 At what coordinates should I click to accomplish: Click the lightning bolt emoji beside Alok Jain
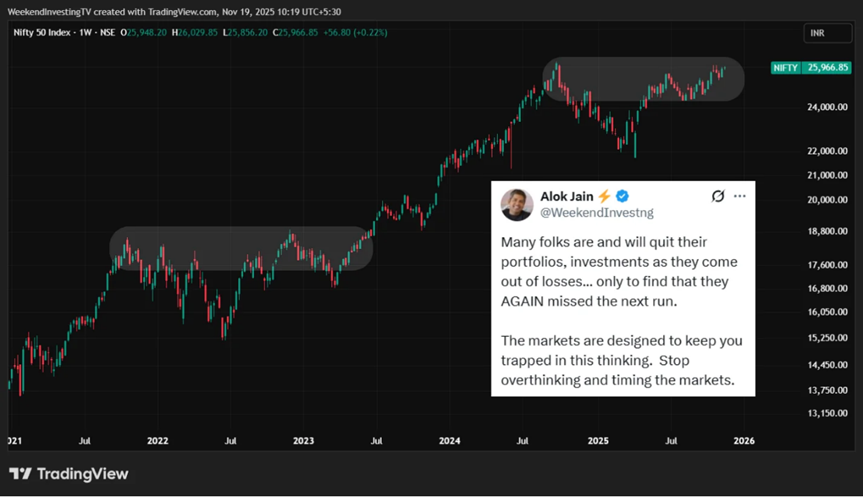pyautogui.click(x=604, y=196)
